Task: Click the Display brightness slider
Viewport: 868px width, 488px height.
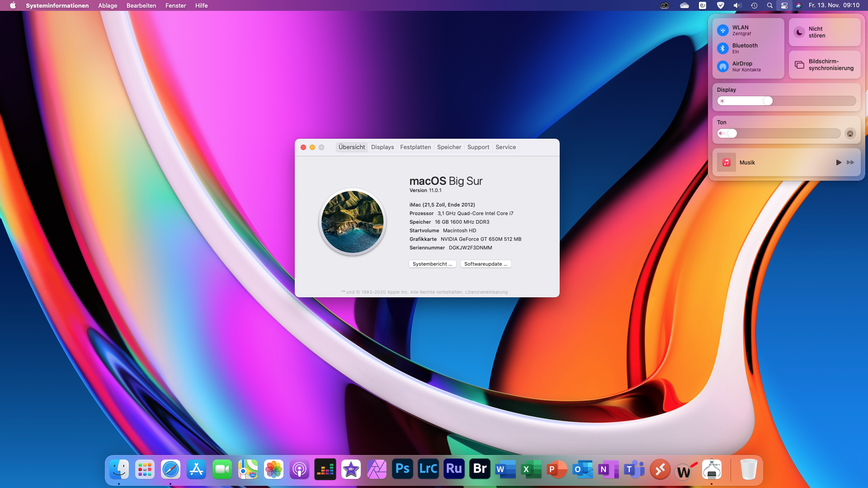Action: (x=787, y=101)
